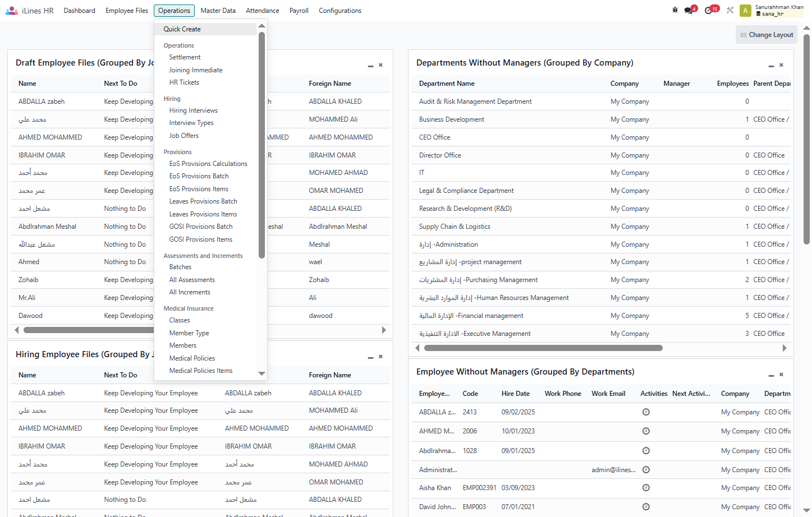Screen dimensions: 812x517
Task: Open the Employee Files menu
Action: (127, 11)
